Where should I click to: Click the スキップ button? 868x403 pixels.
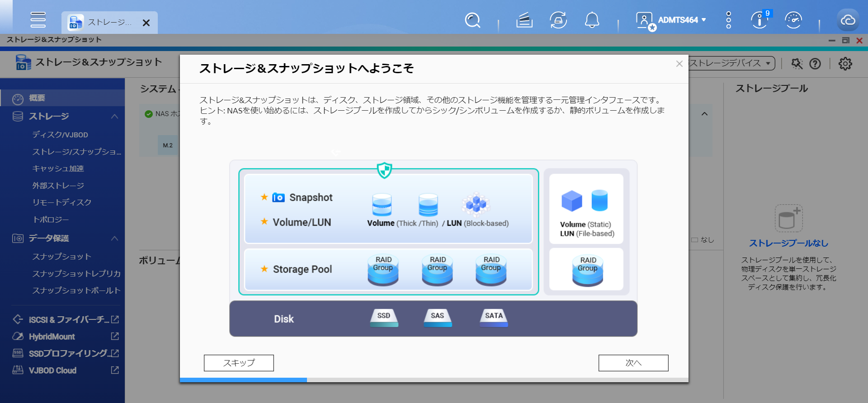[239, 363]
